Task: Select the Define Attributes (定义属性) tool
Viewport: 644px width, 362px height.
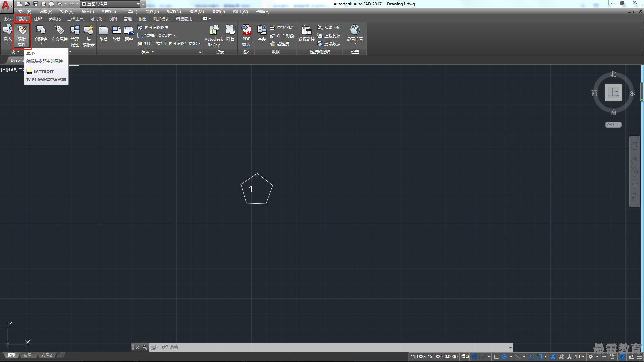Action: coord(60,34)
